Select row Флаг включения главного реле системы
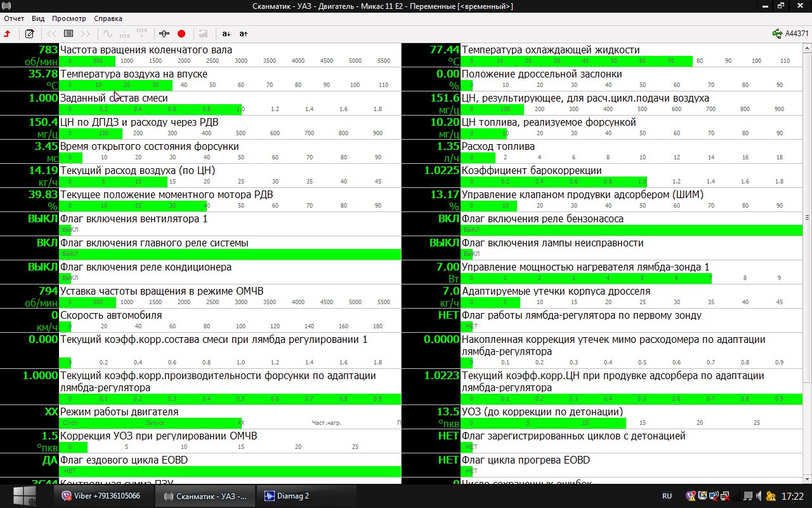This screenshot has width=812, height=508. tap(200, 248)
